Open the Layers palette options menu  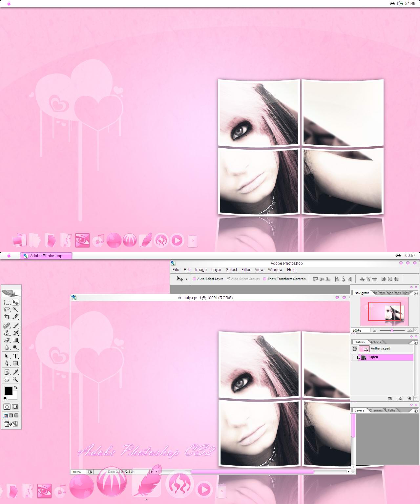[x=416, y=411]
